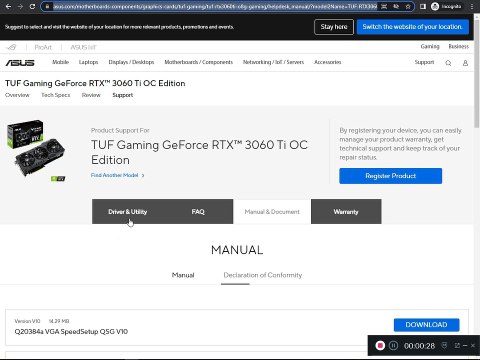
Task: Go to the Review product tab
Action: 91,95
